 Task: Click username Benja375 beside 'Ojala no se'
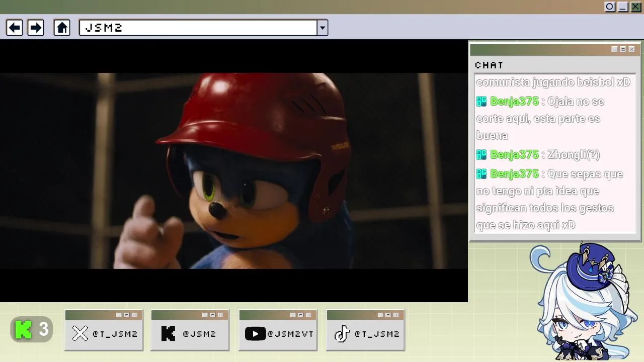[514, 102]
